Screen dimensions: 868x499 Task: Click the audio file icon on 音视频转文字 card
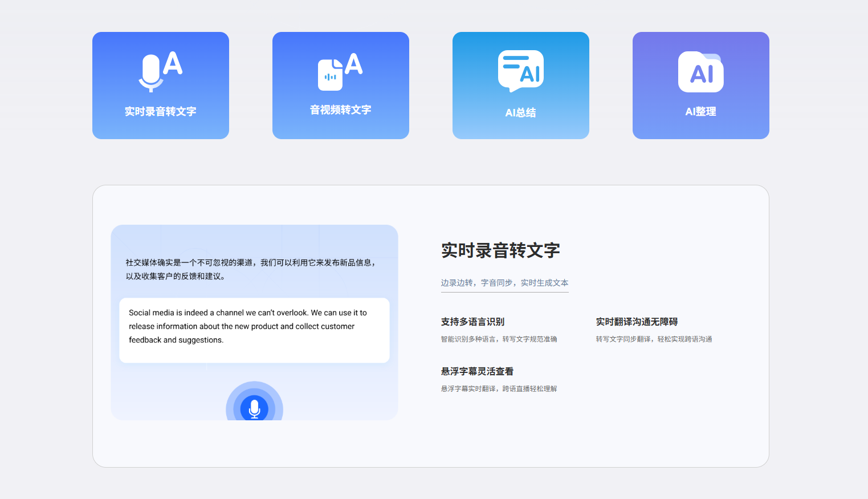point(340,71)
